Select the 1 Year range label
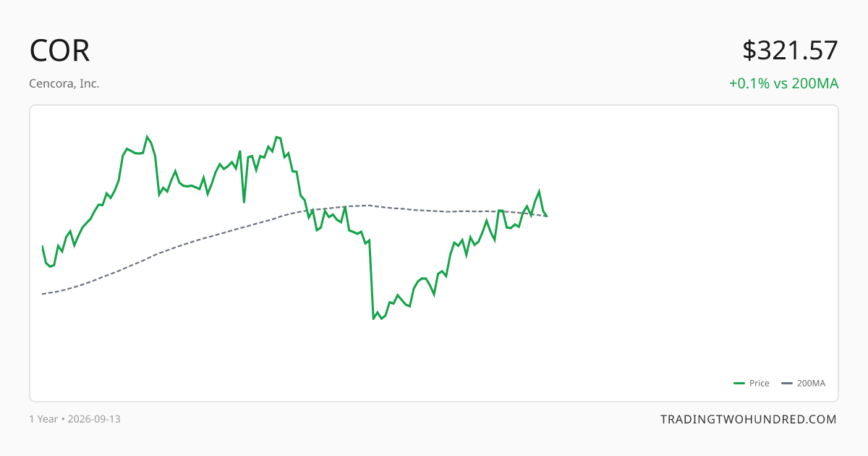The width and height of the screenshot is (868, 456). 43,419
